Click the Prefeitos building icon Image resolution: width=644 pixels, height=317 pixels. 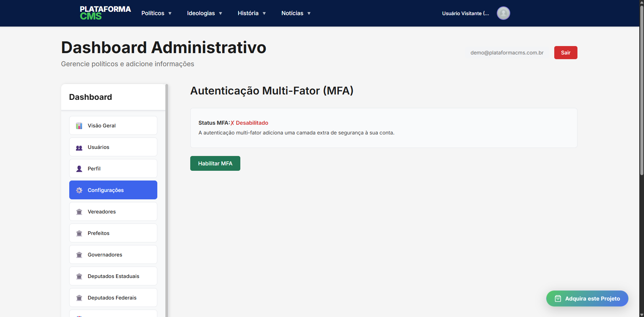coord(79,233)
